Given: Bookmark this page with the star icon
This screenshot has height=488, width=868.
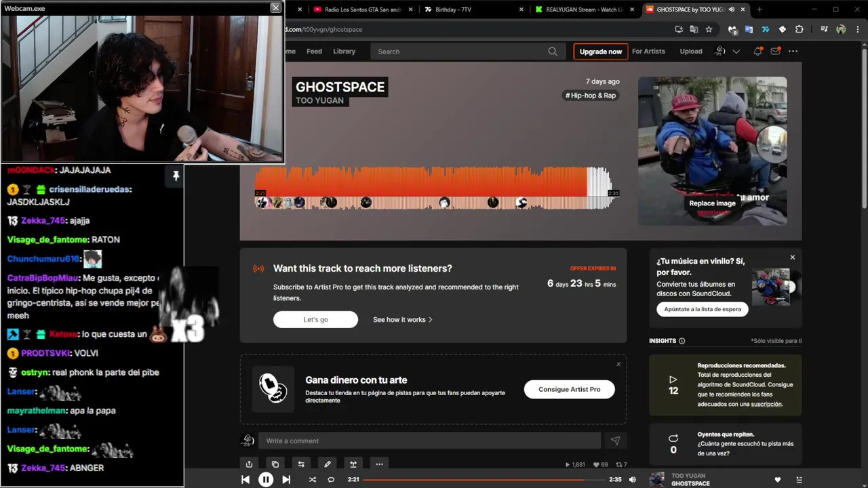Looking at the screenshot, I should [709, 29].
